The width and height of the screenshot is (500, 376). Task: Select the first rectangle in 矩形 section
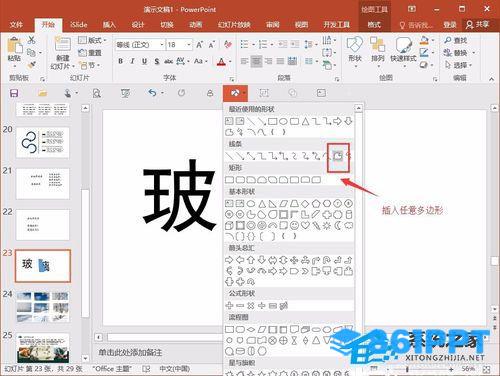point(229,180)
